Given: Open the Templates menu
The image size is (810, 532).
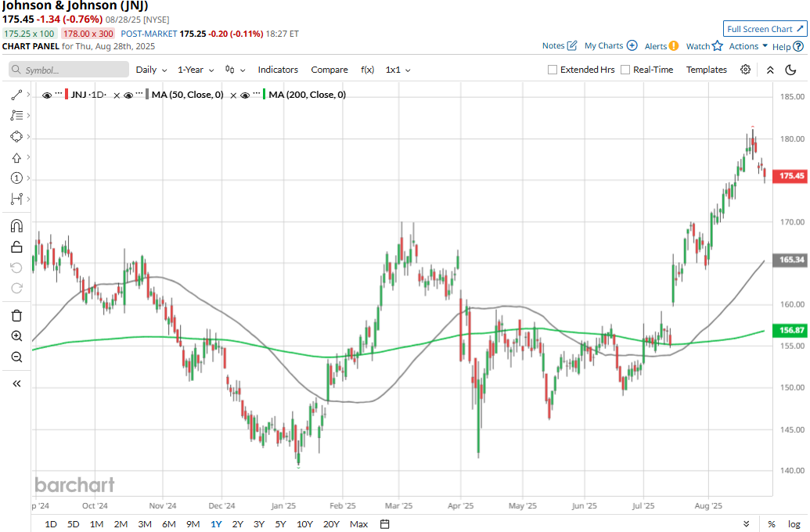Looking at the screenshot, I should [x=706, y=70].
